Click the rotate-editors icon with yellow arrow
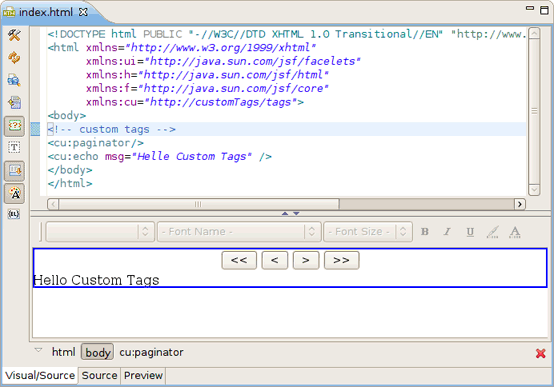 pos(14,103)
